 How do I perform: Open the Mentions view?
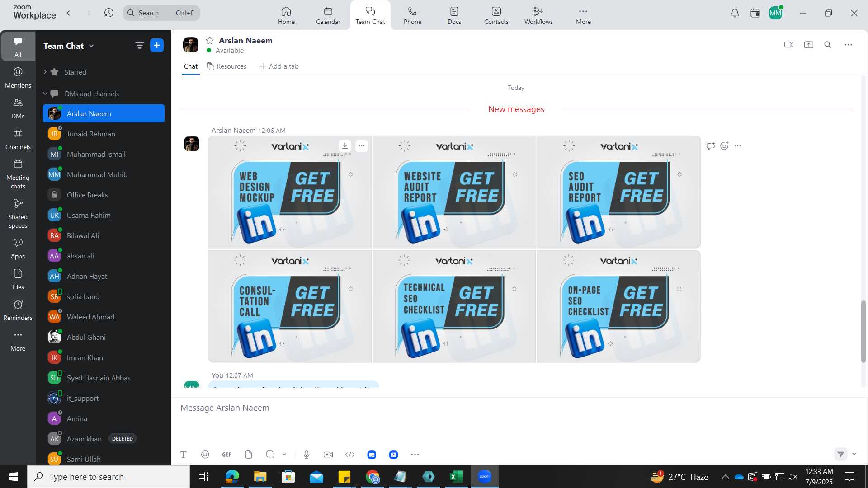(18, 77)
